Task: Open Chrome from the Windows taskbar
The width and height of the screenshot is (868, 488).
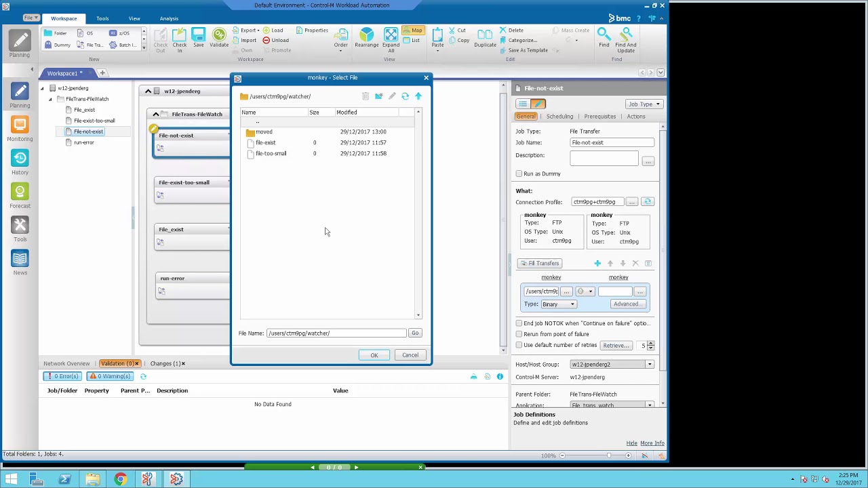Action: click(120, 479)
